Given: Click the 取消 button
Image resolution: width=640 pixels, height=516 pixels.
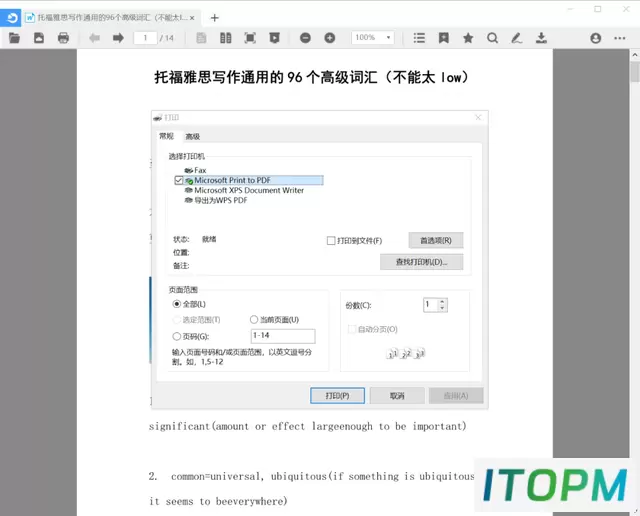Looking at the screenshot, I should pos(397,396).
